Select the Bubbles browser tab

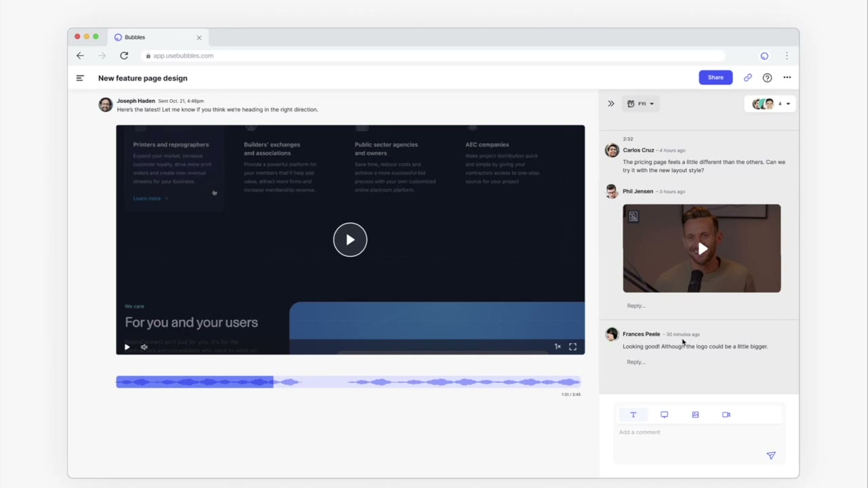157,37
